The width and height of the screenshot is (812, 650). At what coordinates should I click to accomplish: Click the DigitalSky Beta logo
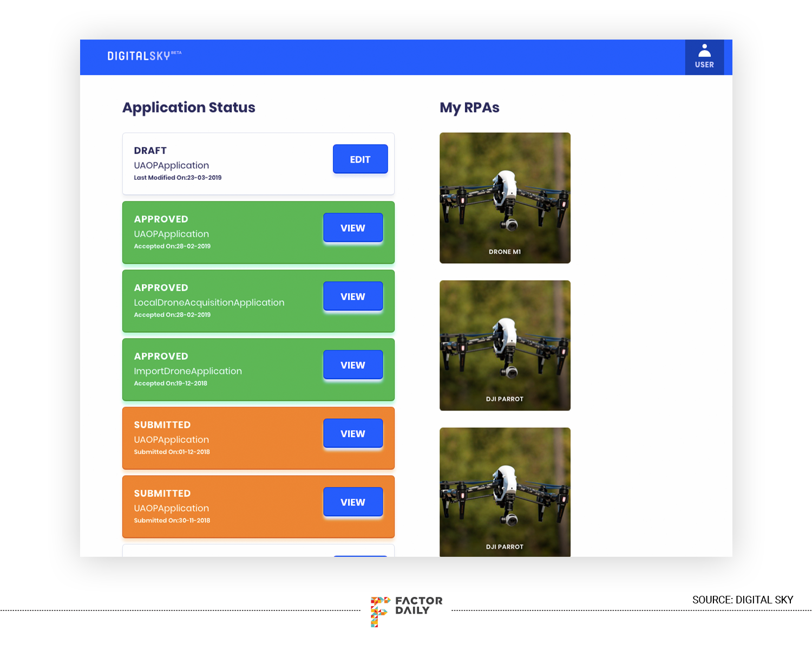pyautogui.click(x=143, y=56)
